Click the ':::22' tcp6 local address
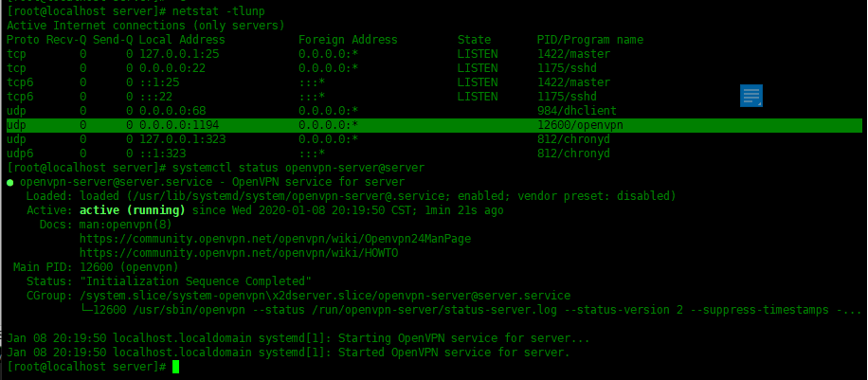Viewport: 868px width, 380px height. point(155,97)
